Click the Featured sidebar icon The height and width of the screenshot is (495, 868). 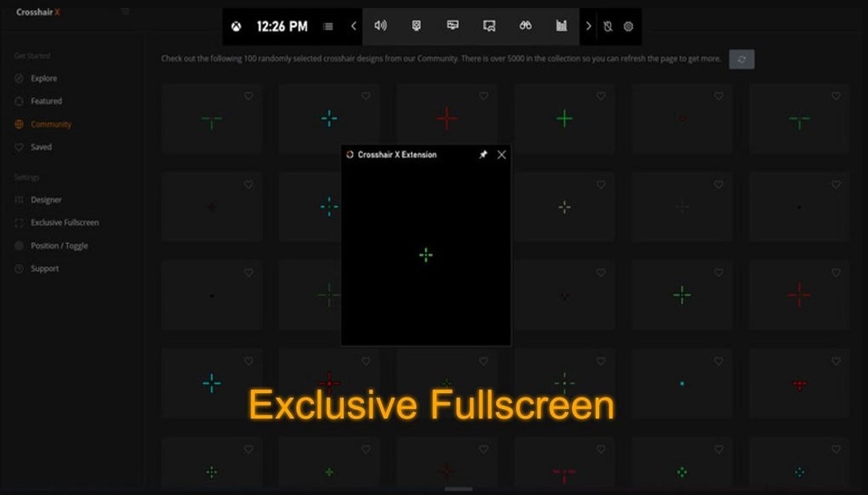(x=19, y=101)
